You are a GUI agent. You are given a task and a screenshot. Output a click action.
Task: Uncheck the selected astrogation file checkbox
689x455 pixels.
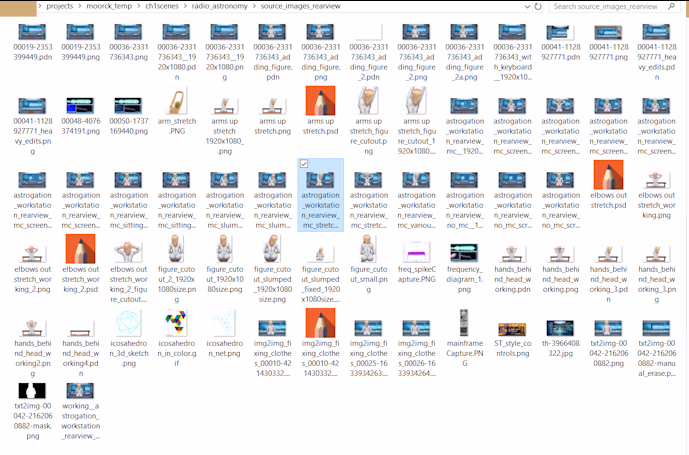tap(304, 164)
